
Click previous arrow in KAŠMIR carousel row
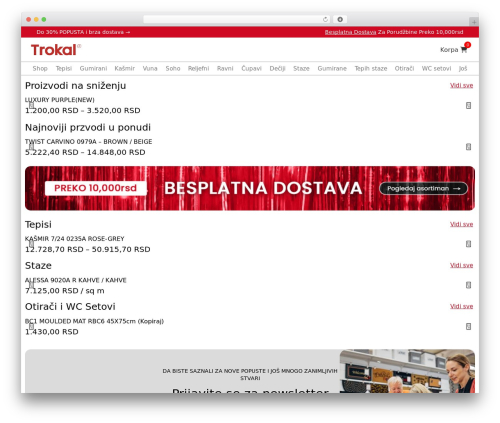click(x=31, y=244)
